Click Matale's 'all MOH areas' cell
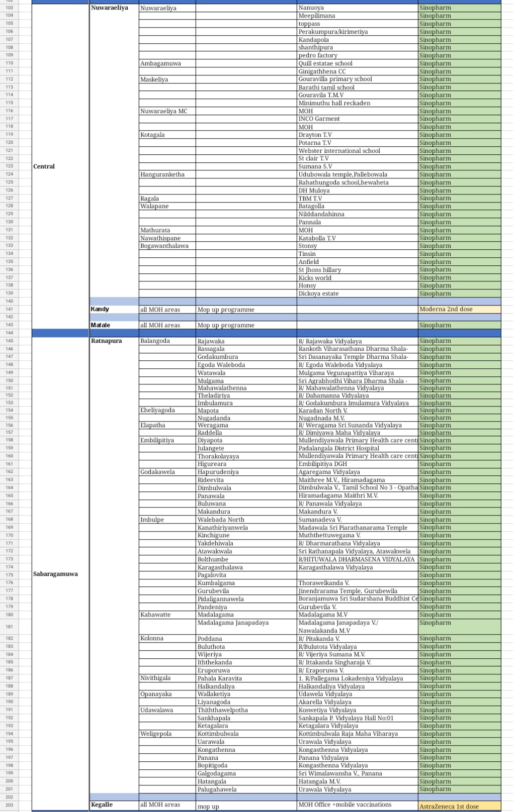The height and width of the screenshot is (812, 513). tap(167, 325)
